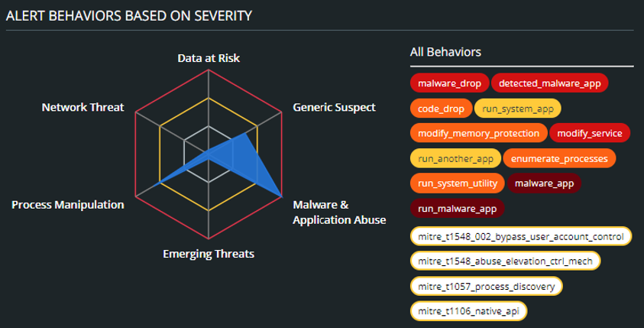The height and width of the screenshot is (328, 644).
Task: Open mitre_t1548_002_bypass_user_account_control tag
Action: point(521,237)
